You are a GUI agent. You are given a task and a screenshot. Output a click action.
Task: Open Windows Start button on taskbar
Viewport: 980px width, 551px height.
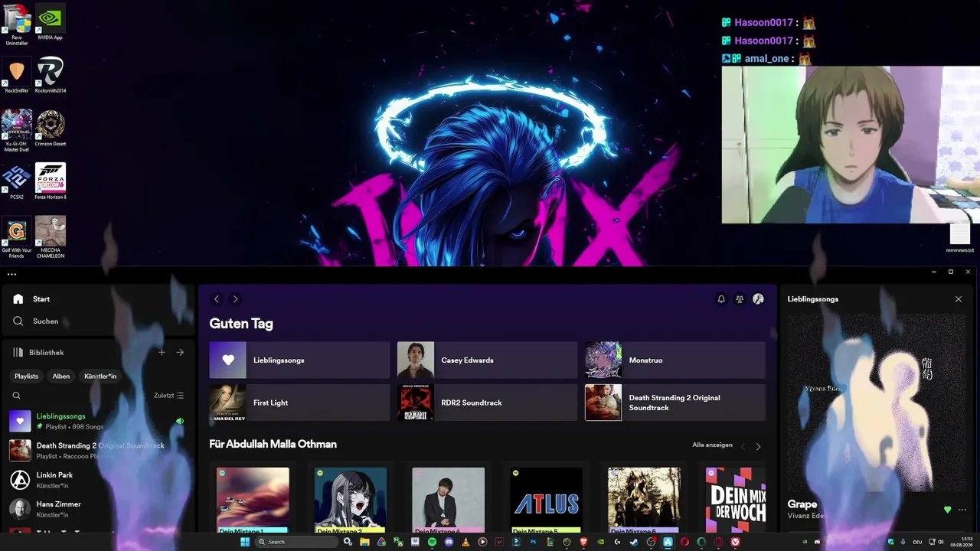point(245,542)
